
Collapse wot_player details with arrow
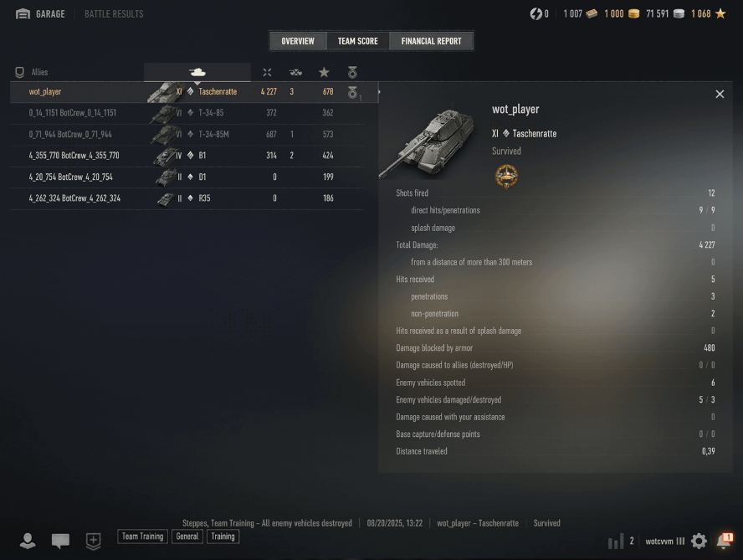(379, 92)
